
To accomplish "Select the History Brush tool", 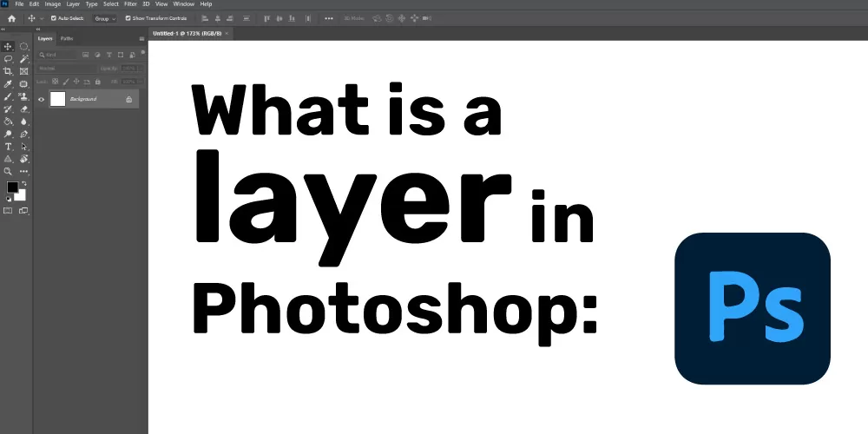I will coord(8,109).
